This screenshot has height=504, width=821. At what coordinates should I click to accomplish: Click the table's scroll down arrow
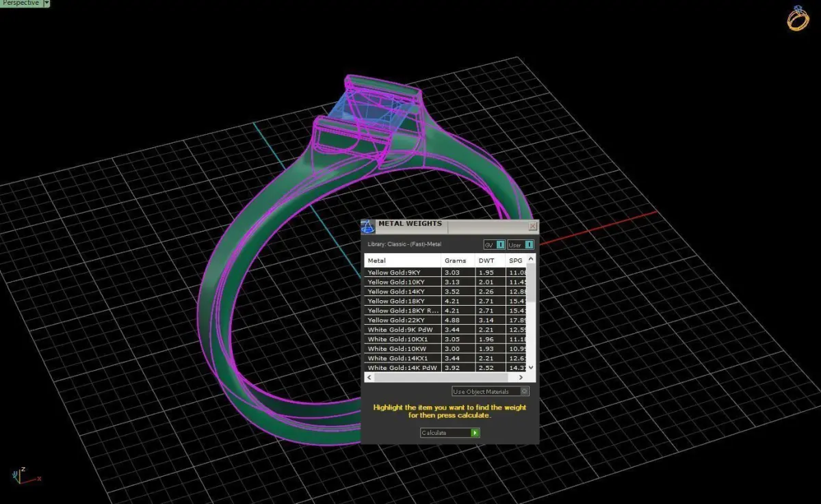click(532, 367)
